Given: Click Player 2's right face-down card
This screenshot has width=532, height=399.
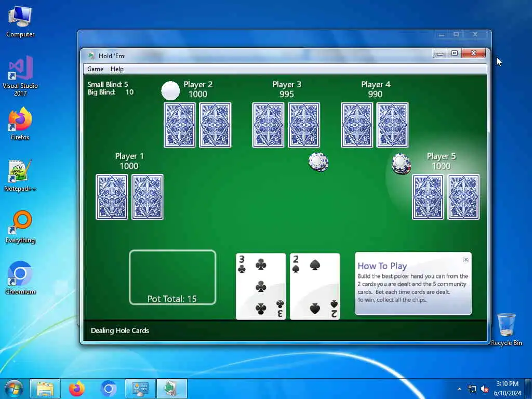Looking at the screenshot, I should pyautogui.click(x=215, y=125).
